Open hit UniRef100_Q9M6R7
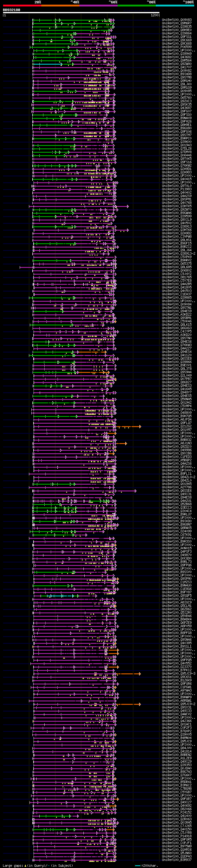 pyautogui.click(x=177, y=23)
